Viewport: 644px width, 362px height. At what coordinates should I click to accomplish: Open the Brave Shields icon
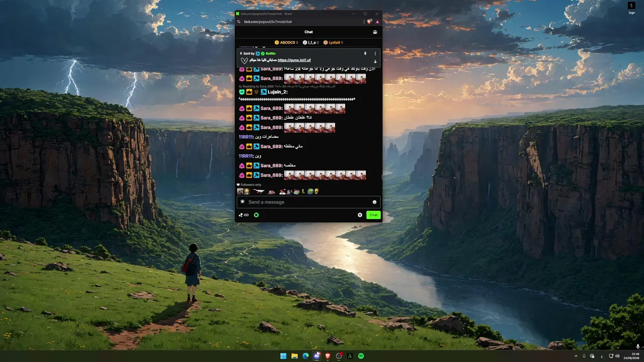tap(369, 22)
